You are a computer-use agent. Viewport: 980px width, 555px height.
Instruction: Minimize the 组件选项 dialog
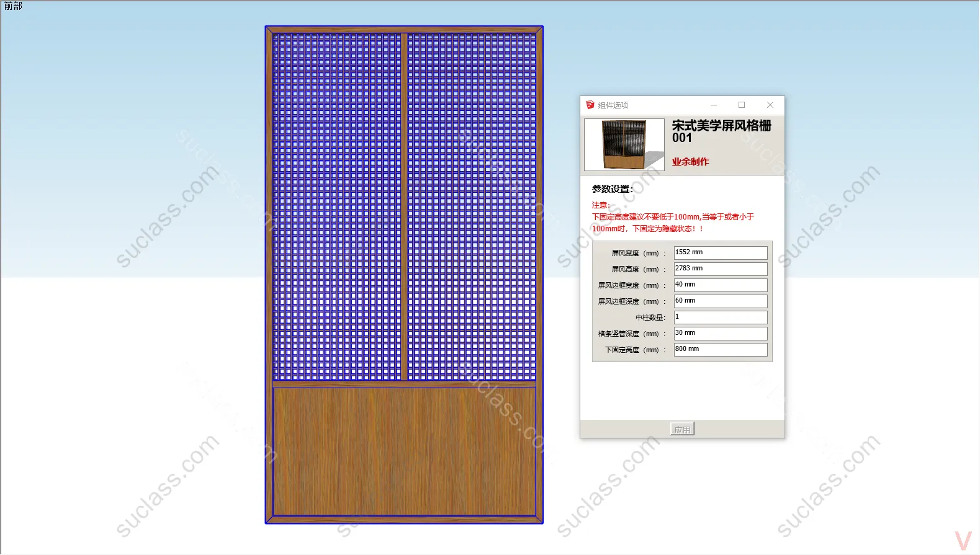tap(714, 105)
